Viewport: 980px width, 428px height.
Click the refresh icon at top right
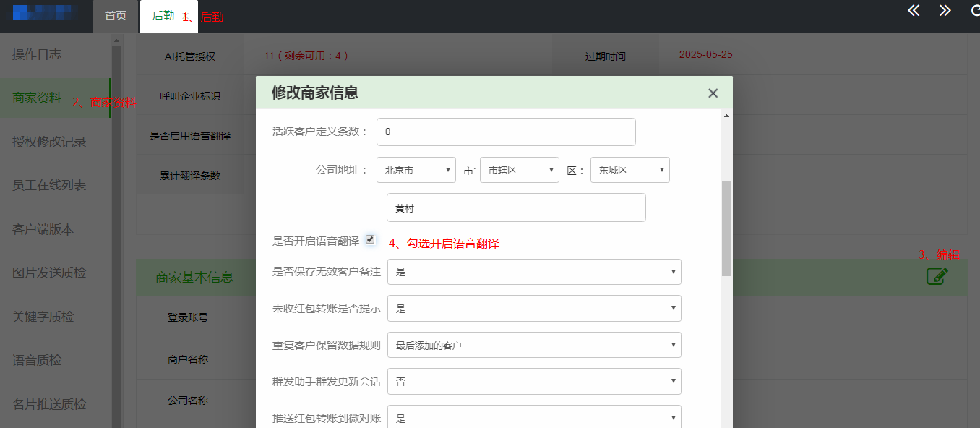pyautogui.click(x=974, y=11)
